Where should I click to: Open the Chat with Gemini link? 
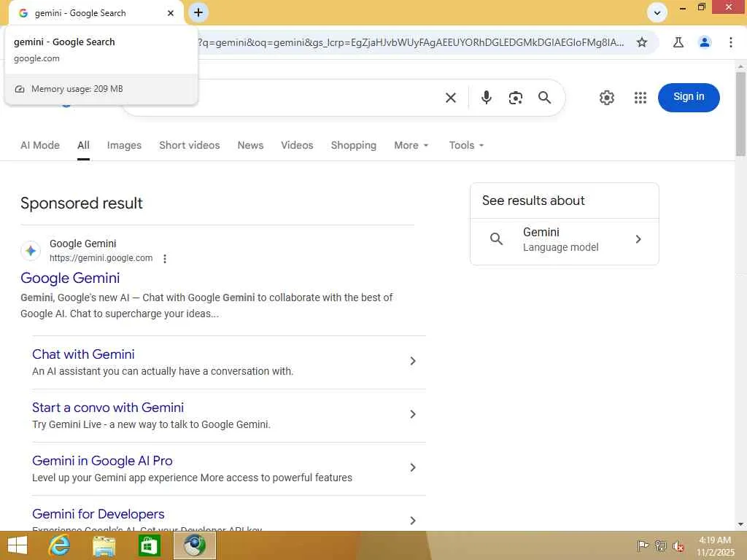pyautogui.click(x=83, y=354)
